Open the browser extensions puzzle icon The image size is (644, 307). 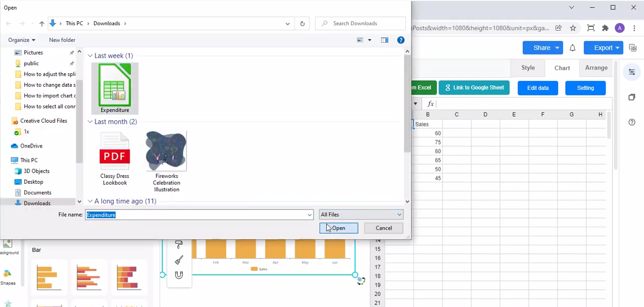605,28
